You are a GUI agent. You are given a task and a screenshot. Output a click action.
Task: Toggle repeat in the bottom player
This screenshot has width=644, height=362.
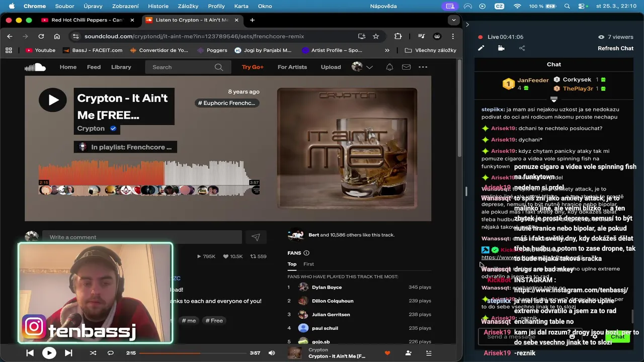[x=111, y=353]
